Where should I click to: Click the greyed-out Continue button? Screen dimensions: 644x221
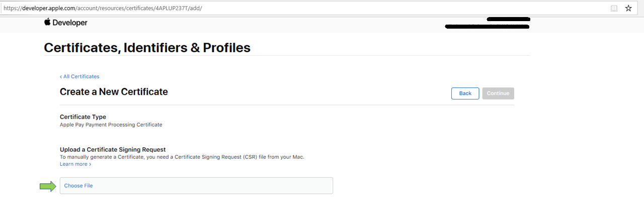[498, 93]
